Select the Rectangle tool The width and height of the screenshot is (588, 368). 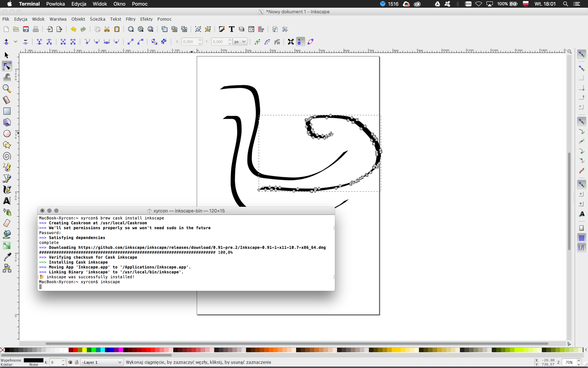pos(7,111)
